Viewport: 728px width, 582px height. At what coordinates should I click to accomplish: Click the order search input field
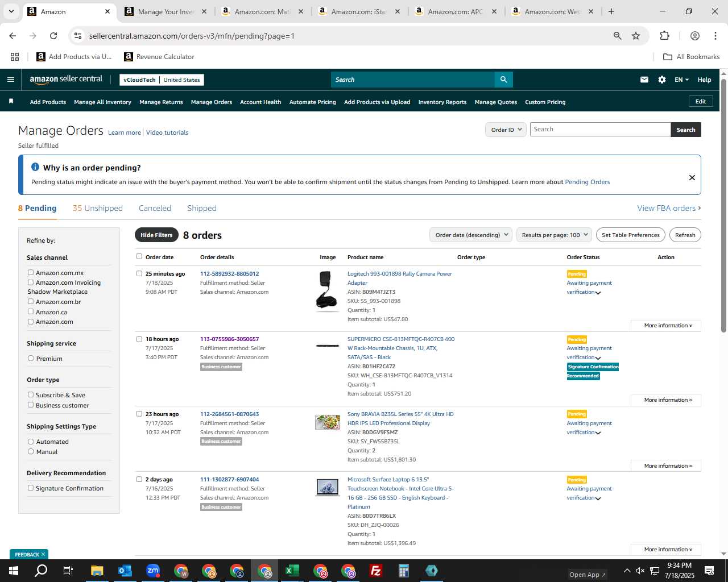point(600,130)
